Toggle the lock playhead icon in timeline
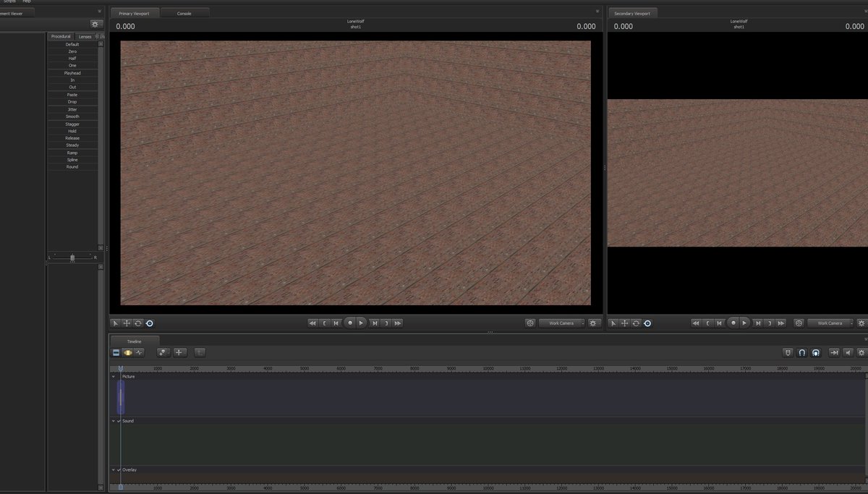 click(788, 352)
